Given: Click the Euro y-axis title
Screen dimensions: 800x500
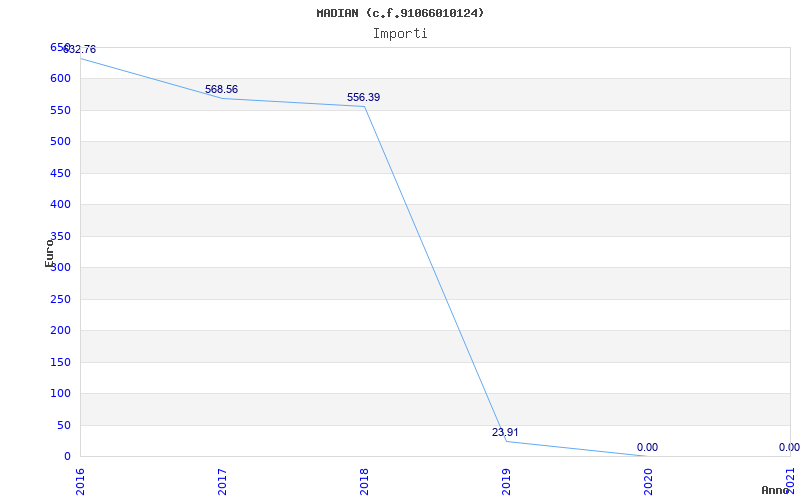Looking at the screenshot, I should point(49,253).
